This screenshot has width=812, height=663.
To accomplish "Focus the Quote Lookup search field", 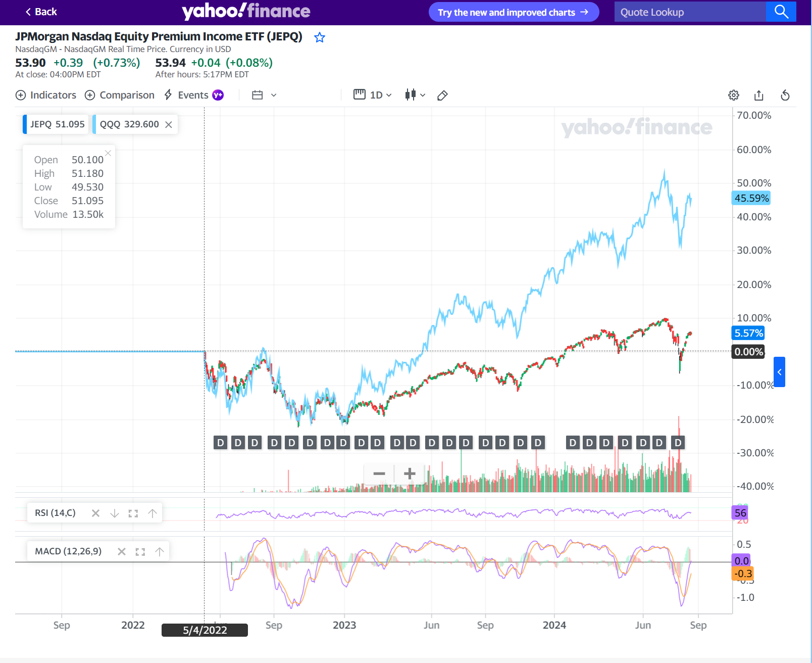I will coord(690,12).
